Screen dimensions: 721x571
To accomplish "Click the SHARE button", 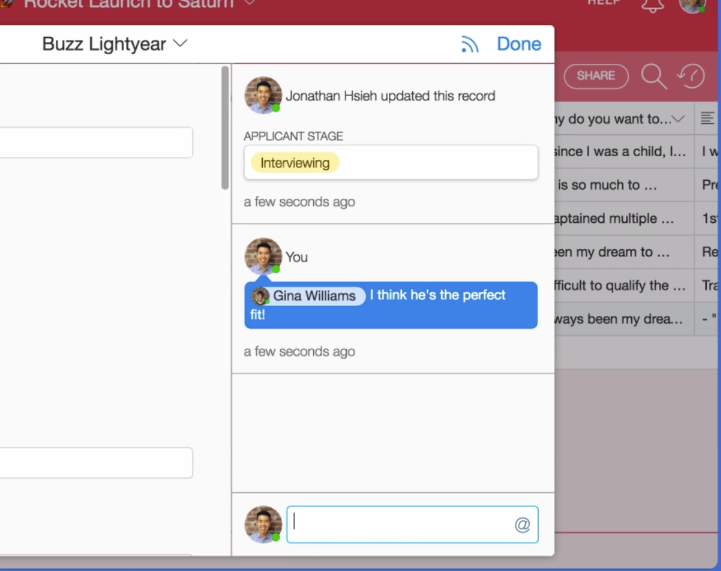I will (596, 76).
